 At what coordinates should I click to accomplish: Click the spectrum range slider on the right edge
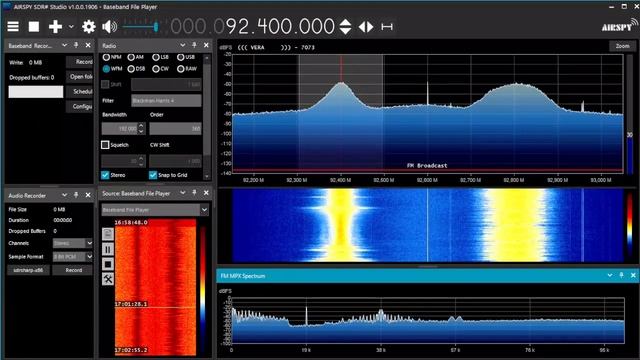tap(630, 113)
